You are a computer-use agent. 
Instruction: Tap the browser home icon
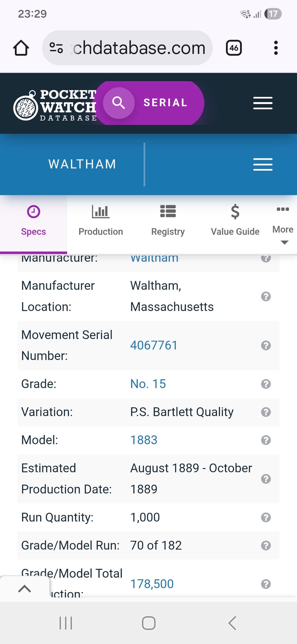(x=21, y=48)
